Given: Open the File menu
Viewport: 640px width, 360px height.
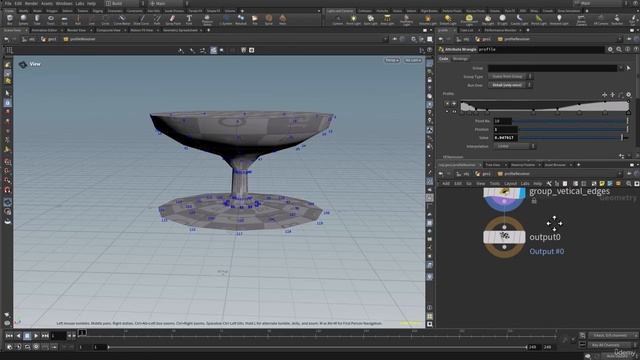Looking at the screenshot, I should (x=8, y=3).
